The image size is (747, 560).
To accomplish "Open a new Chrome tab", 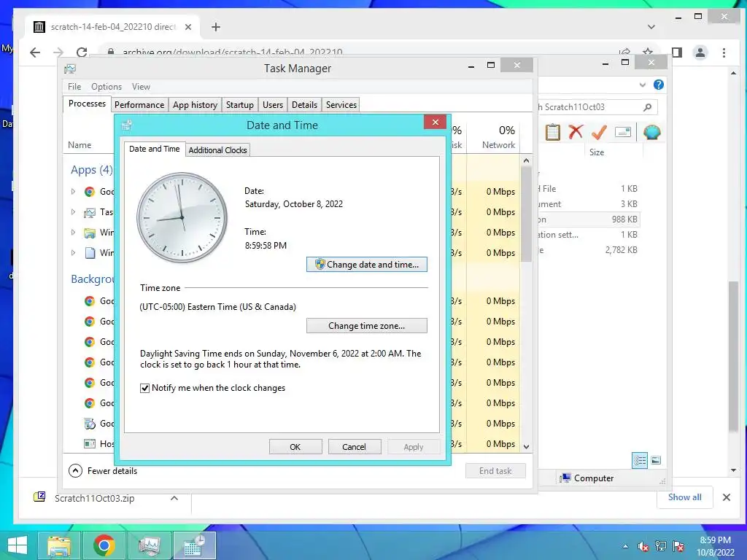I will [216, 27].
